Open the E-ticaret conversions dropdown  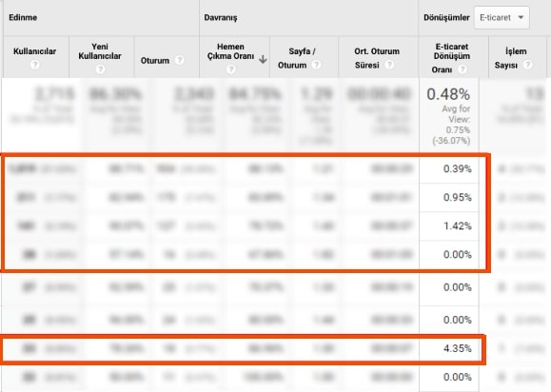click(x=502, y=17)
